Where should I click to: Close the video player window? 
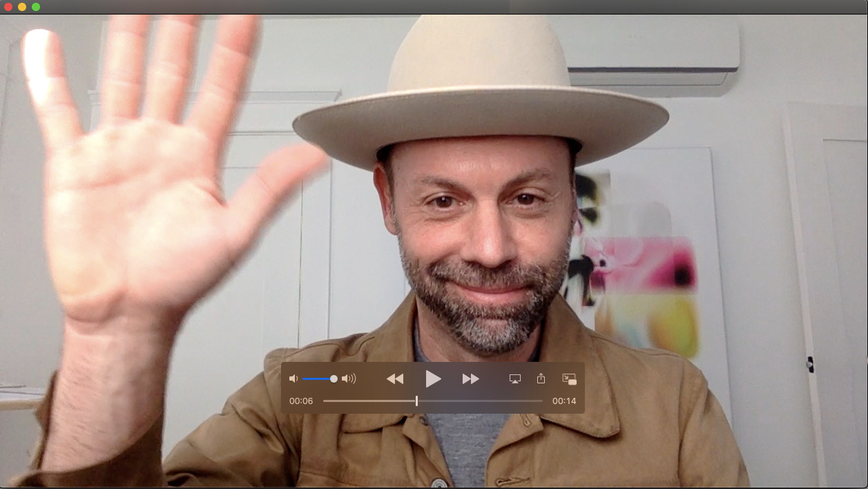point(8,7)
